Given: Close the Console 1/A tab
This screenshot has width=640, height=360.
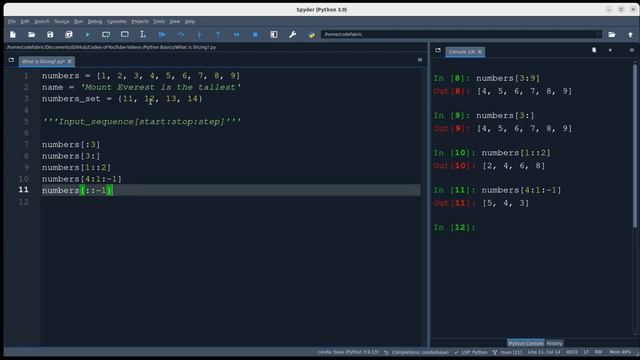Looking at the screenshot, I should 480,51.
